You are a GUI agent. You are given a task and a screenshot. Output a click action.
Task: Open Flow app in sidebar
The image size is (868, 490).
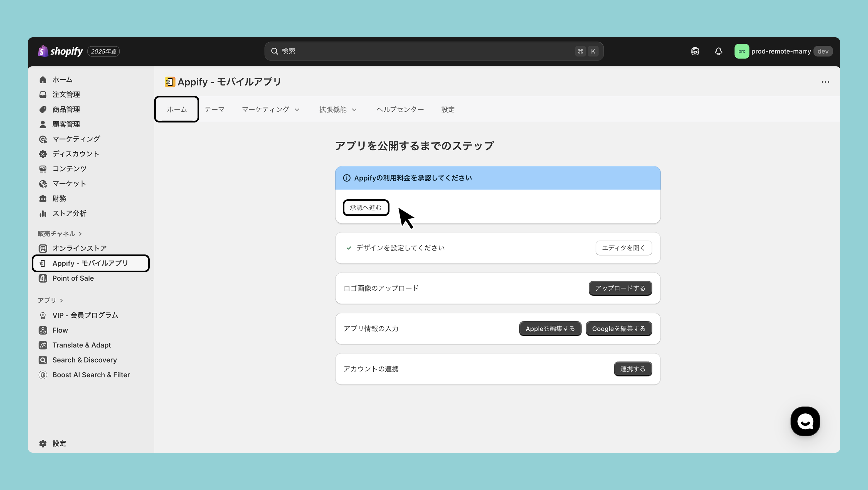pos(60,330)
